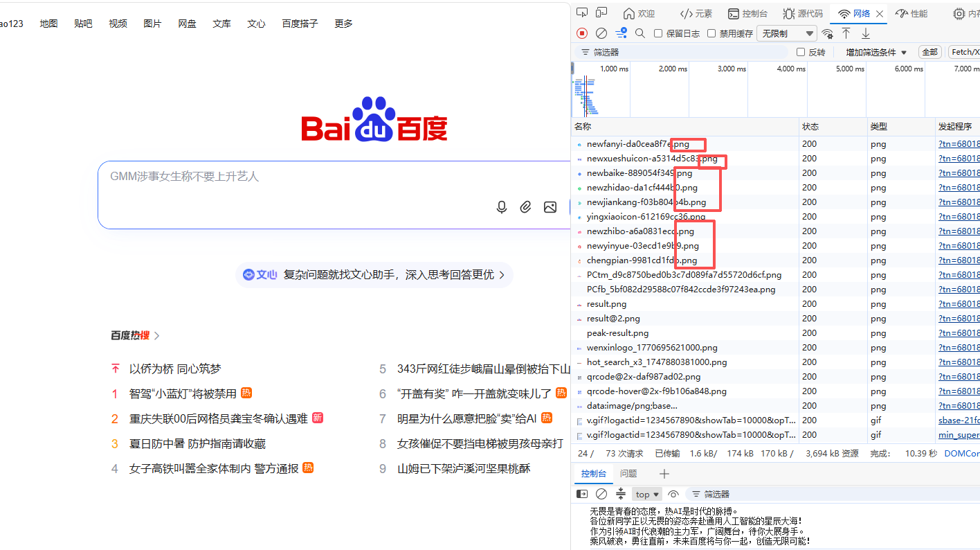Switch to the 控制台 tab in top bar
Viewport: 980px width, 550px height.
pyautogui.click(x=747, y=14)
